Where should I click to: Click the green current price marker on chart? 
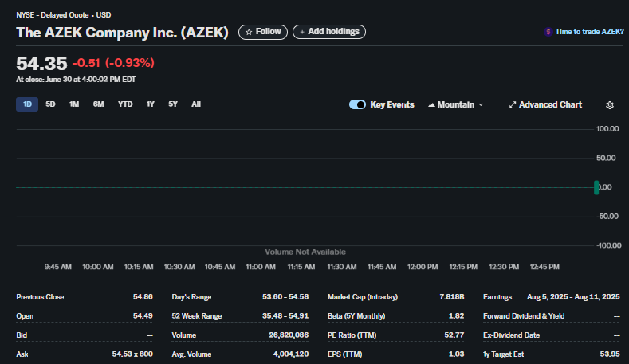tap(596, 187)
